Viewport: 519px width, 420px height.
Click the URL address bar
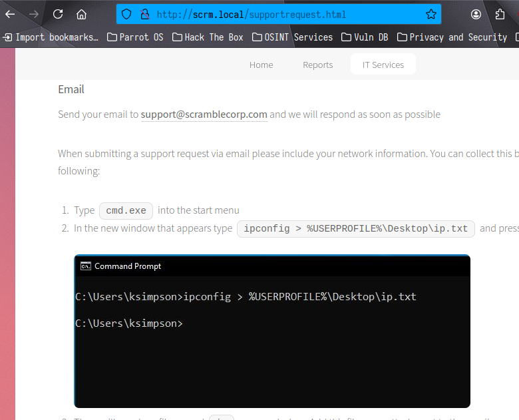pyautogui.click(x=278, y=14)
